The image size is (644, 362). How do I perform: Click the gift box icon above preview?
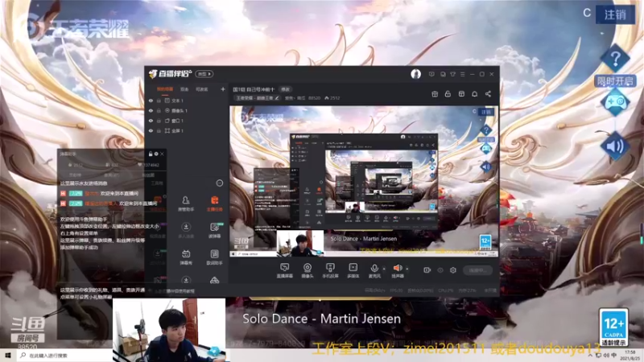(435, 94)
